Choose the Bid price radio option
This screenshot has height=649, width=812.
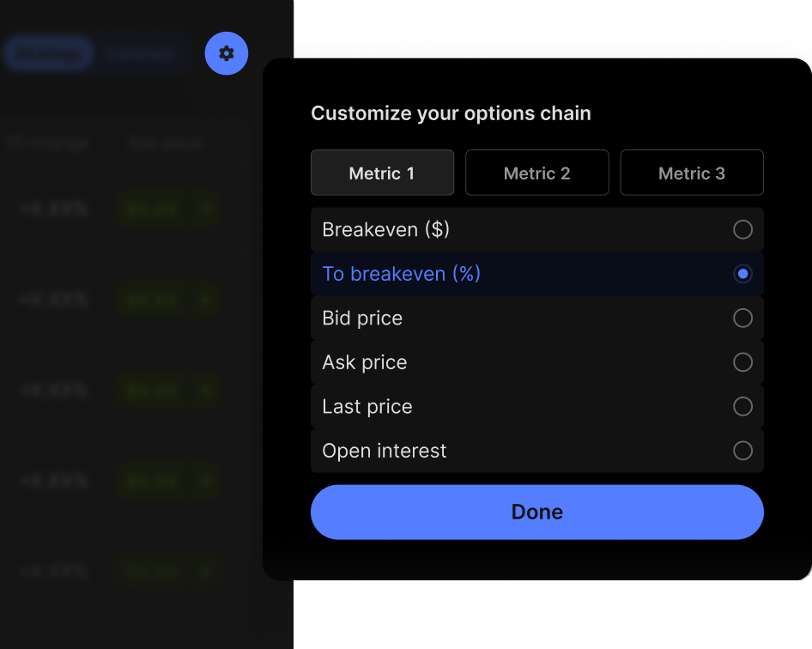click(742, 318)
